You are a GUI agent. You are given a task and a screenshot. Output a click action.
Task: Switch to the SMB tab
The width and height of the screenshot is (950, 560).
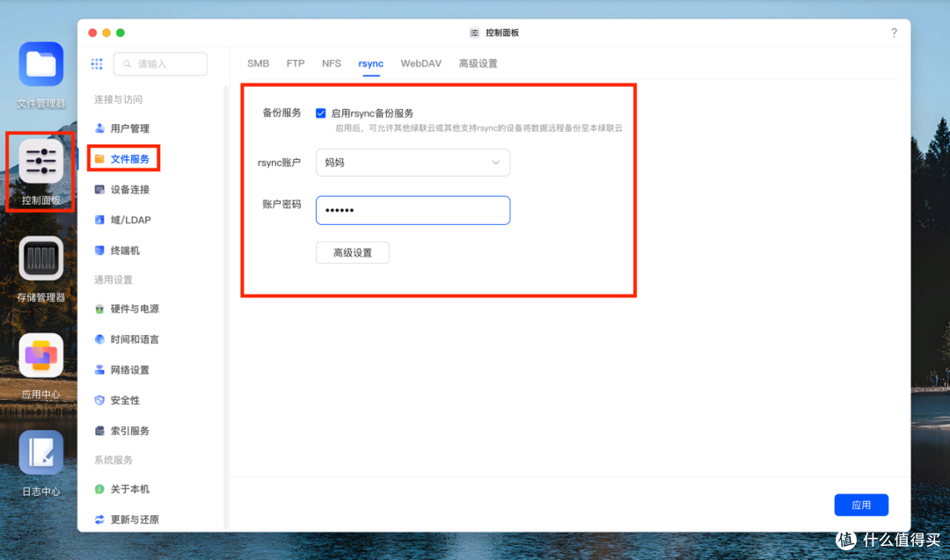pyautogui.click(x=258, y=63)
